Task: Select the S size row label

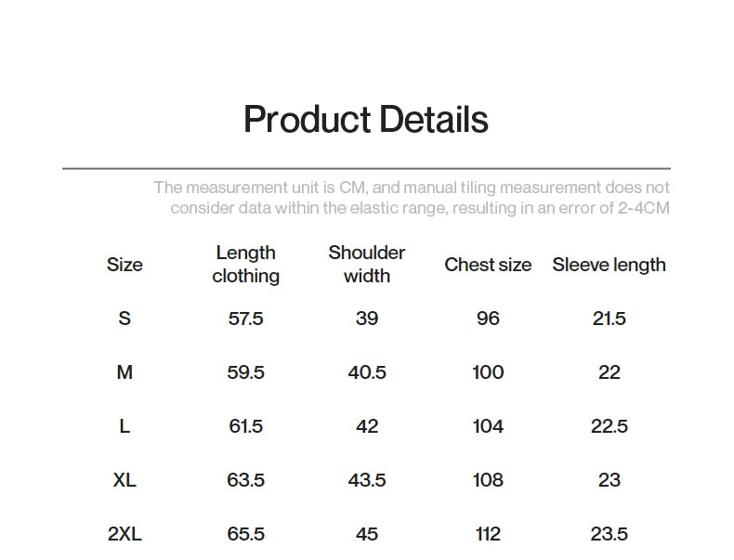Action: pos(125,319)
